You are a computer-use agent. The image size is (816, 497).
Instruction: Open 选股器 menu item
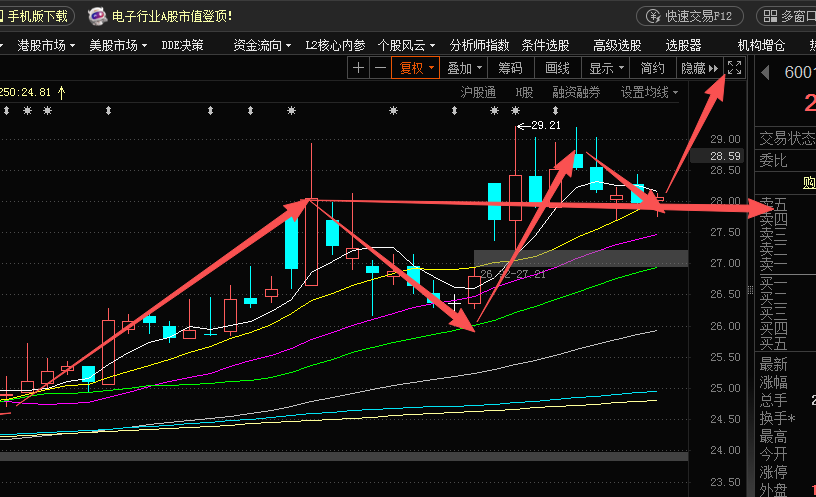pos(683,45)
